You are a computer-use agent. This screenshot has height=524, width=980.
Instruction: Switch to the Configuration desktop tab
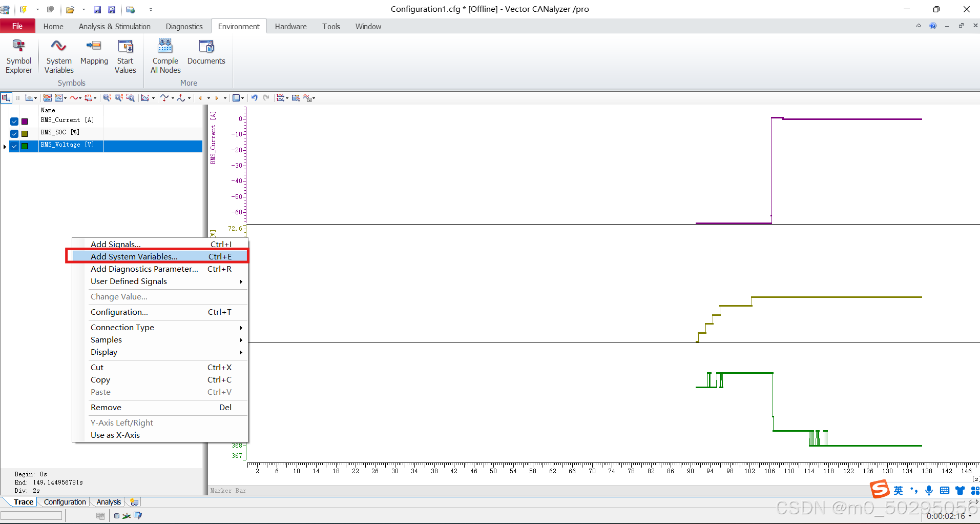pos(65,502)
